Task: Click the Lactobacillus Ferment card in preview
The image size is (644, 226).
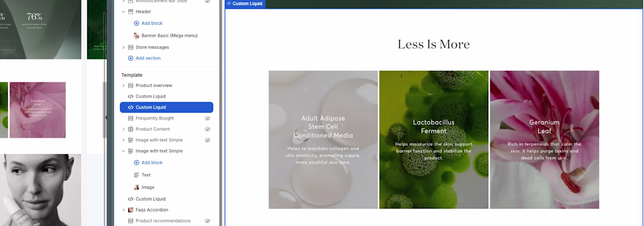Action: pos(434,140)
